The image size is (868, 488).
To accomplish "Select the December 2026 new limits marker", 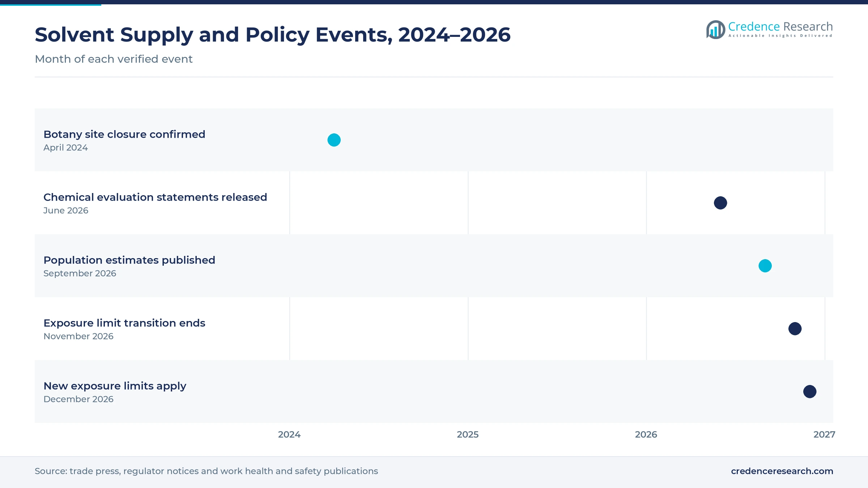I will click(810, 391).
